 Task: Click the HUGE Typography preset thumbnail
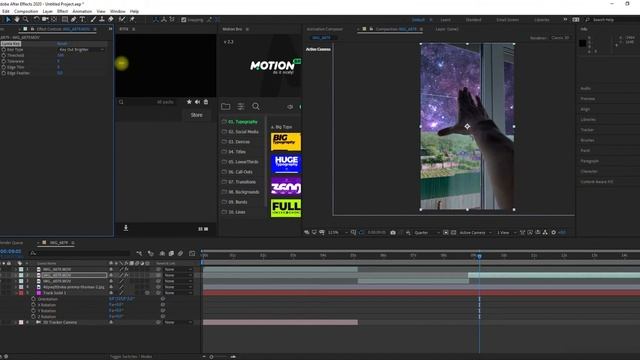click(286, 164)
